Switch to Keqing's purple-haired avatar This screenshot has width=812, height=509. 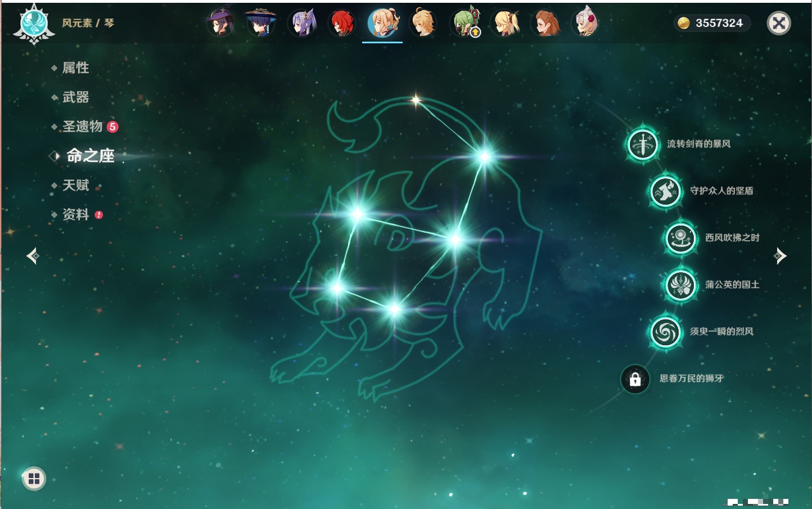[x=302, y=23]
